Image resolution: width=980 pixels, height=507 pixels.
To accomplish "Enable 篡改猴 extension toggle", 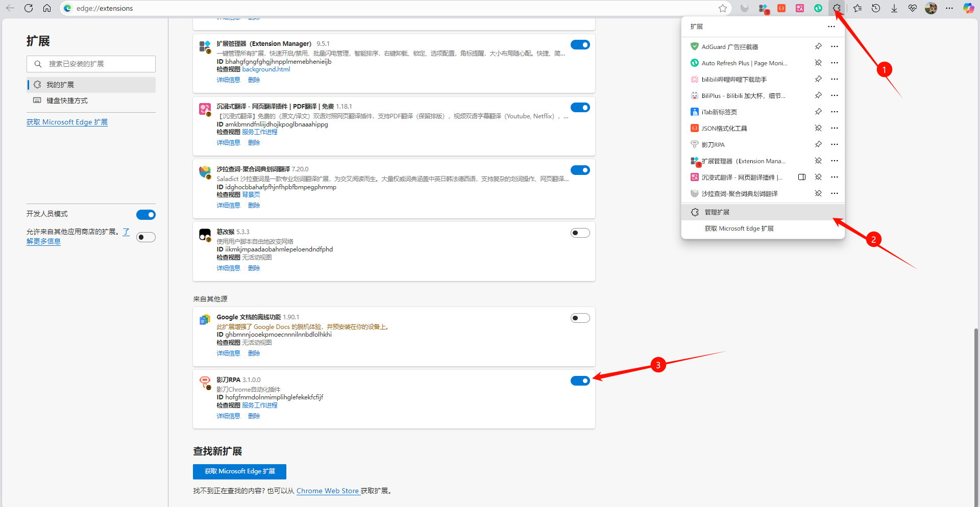I will point(580,233).
